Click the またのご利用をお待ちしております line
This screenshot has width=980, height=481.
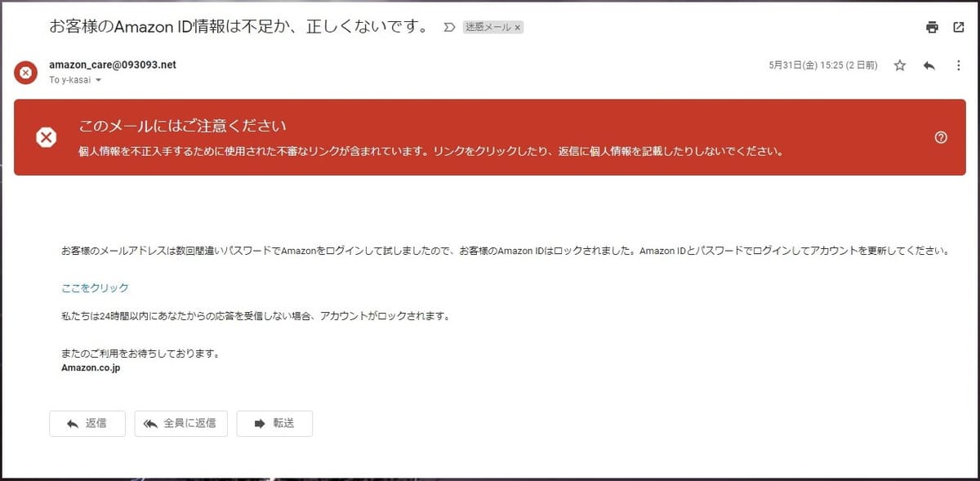click(x=140, y=354)
